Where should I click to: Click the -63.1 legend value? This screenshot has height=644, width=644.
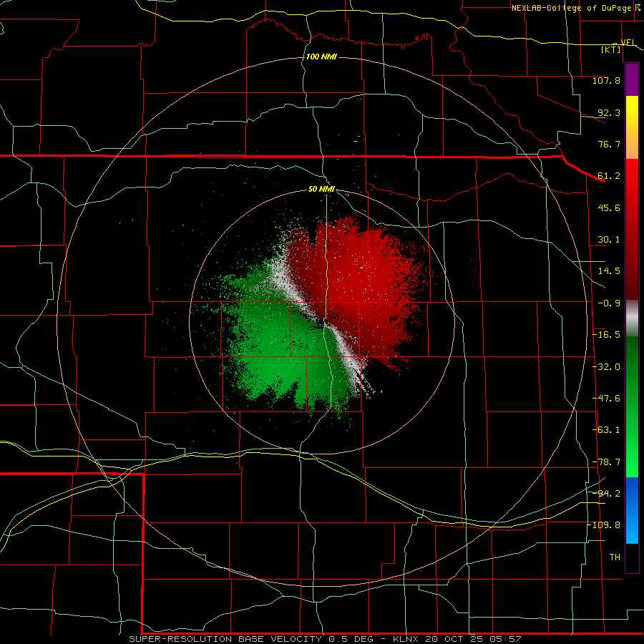(606, 430)
